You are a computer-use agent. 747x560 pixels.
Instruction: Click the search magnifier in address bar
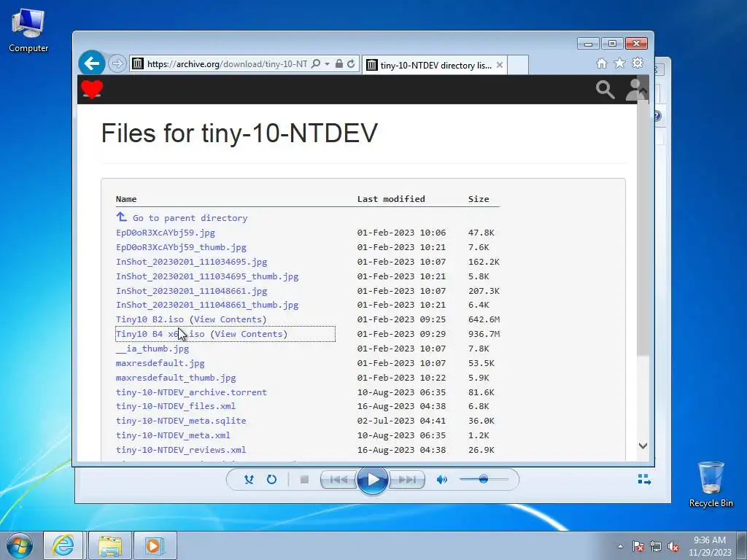click(x=315, y=64)
